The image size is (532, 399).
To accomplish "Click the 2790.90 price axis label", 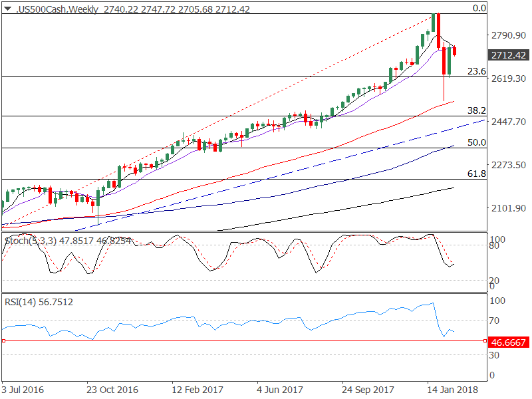I will 509,35.
